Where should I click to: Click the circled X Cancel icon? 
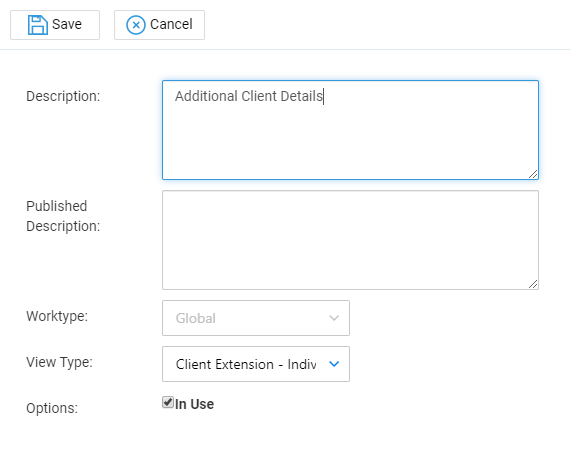[136, 25]
